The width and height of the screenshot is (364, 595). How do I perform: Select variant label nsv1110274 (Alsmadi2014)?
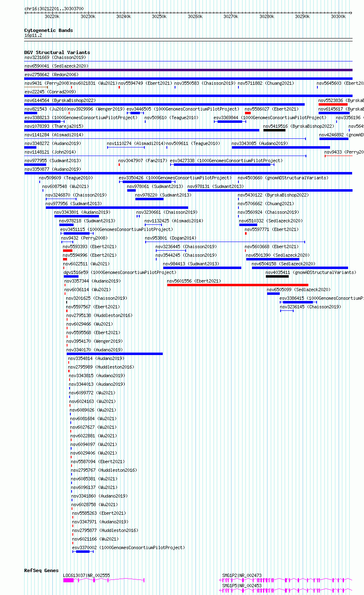coord(137,144)
